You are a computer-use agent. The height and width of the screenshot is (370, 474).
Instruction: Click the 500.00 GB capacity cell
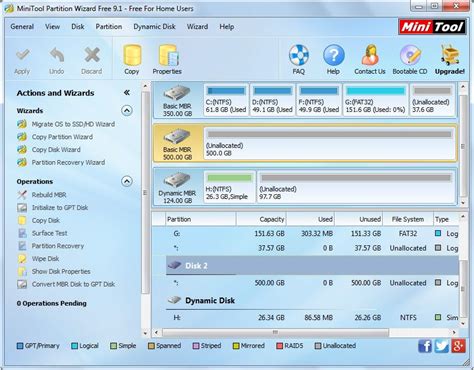[x=269, y=283]
